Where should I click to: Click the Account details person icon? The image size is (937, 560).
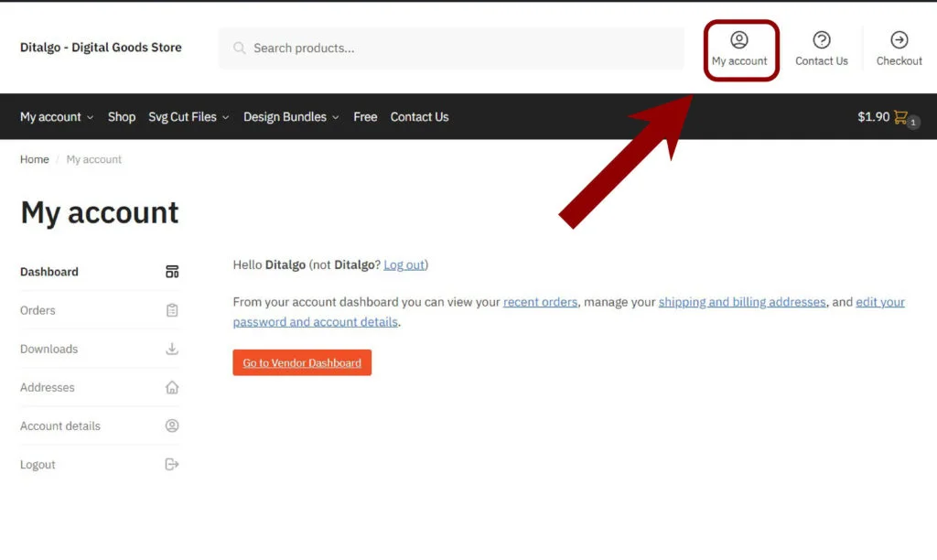(x=172, y=425)
